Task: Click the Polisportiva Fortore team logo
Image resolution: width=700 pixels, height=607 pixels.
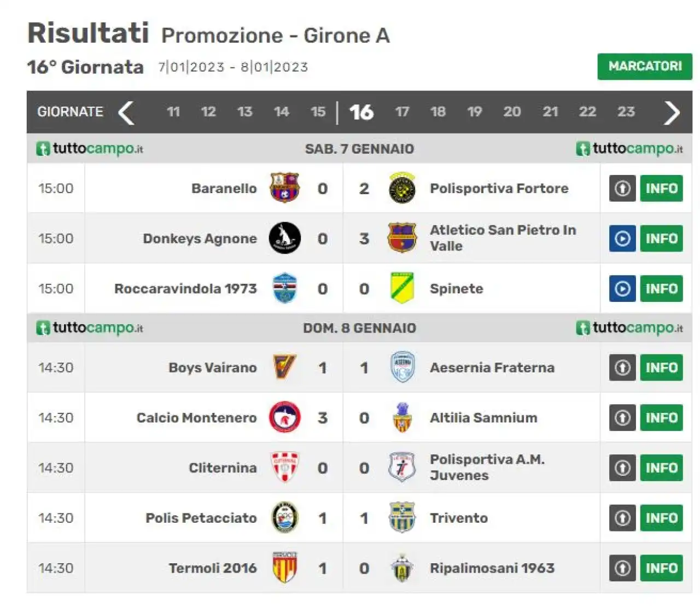Action: point(402,188)
